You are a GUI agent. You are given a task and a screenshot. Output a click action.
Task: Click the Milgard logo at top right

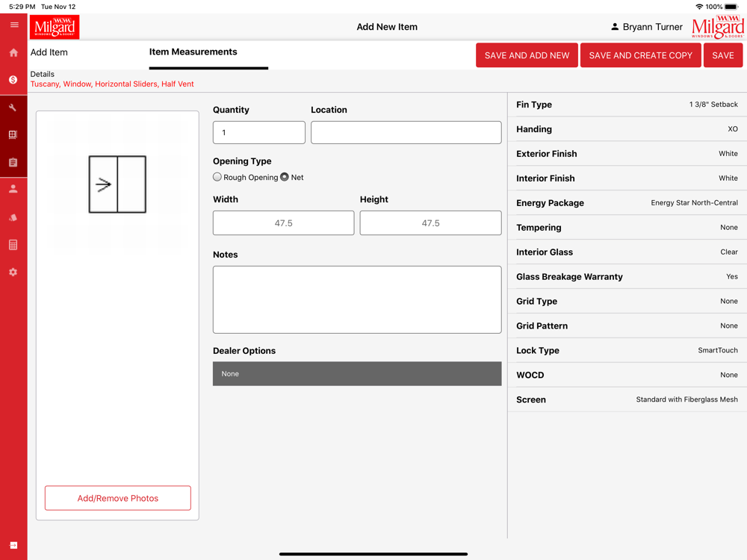(718, 27)
